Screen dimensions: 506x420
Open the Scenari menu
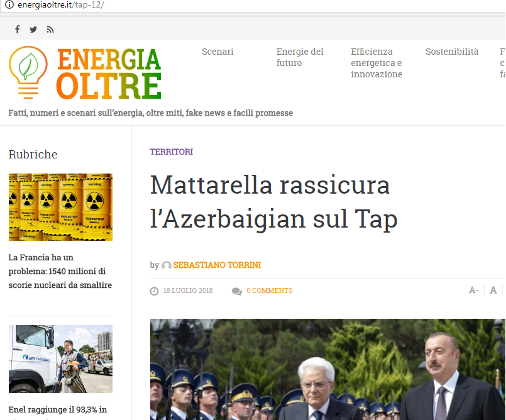(217, 52)
